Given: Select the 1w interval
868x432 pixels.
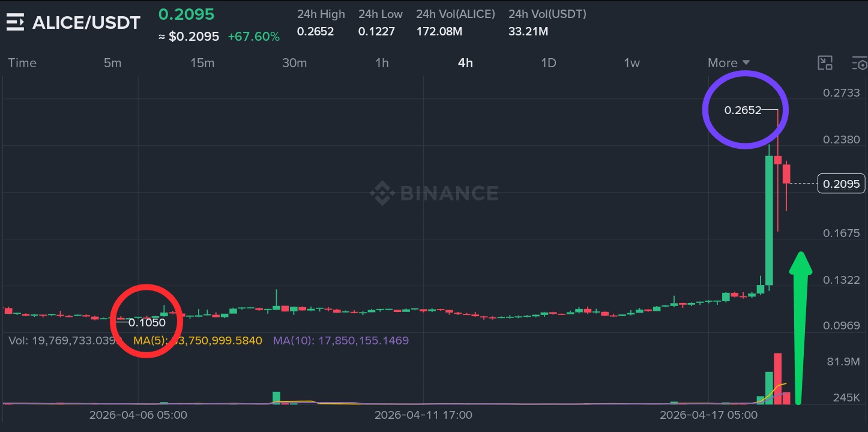Looking at the screenshot, I should tap(631, 63).
